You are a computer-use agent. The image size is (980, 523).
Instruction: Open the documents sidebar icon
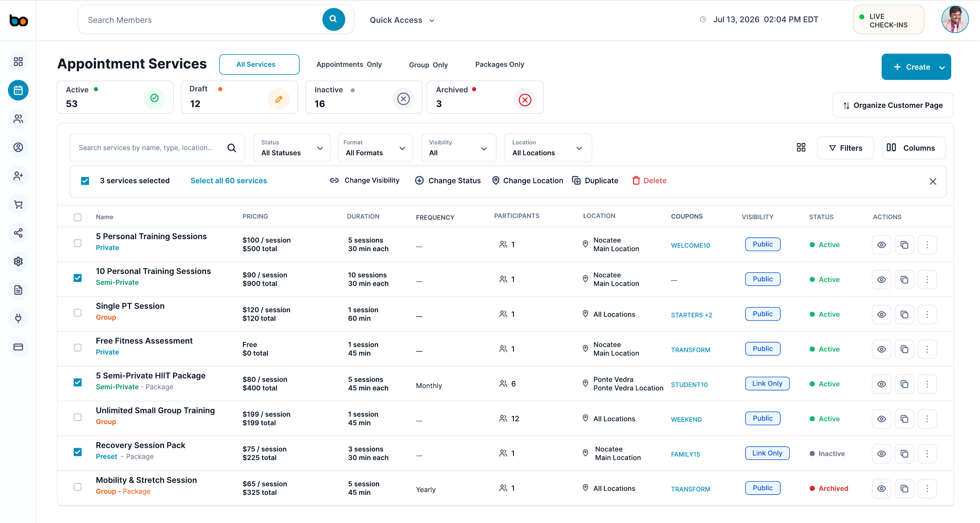pos(18,290)
